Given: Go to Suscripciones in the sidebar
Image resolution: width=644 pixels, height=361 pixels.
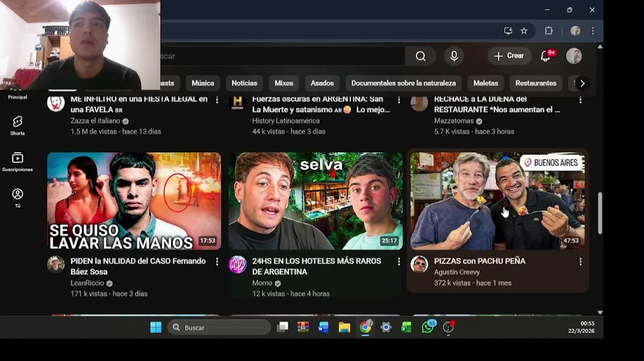Looking at the screenshot, I should (x=18, y=162).
